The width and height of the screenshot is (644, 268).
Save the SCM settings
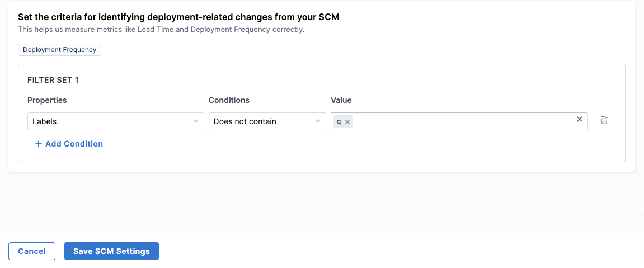click(111, 251)
